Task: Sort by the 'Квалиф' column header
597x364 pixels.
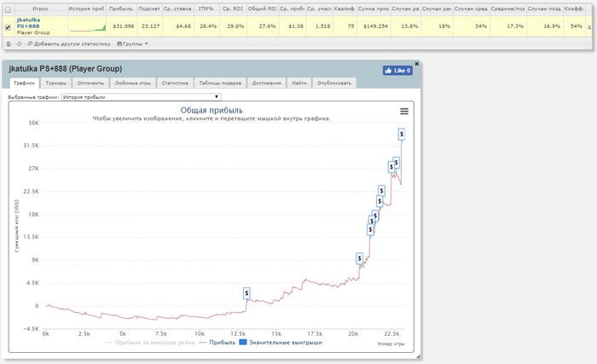Action: pyautogui.click(x=345, y=9)
